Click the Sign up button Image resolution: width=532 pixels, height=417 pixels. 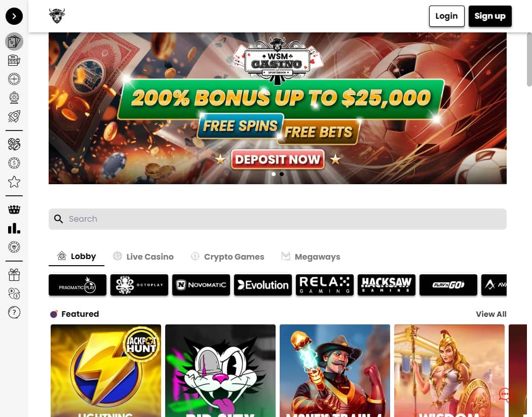click(490, 16)
